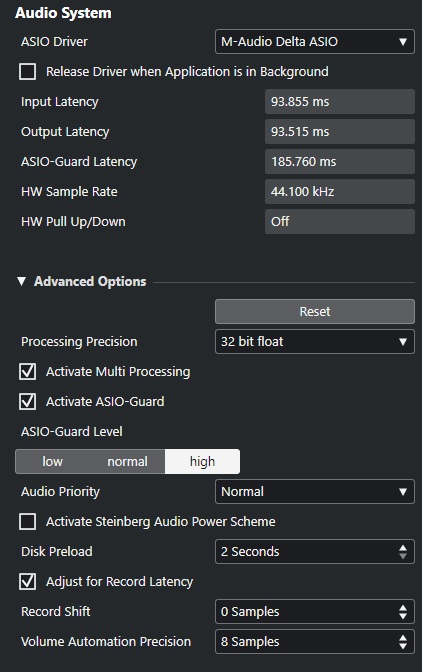Click the Input Latency label

point(60,102)
